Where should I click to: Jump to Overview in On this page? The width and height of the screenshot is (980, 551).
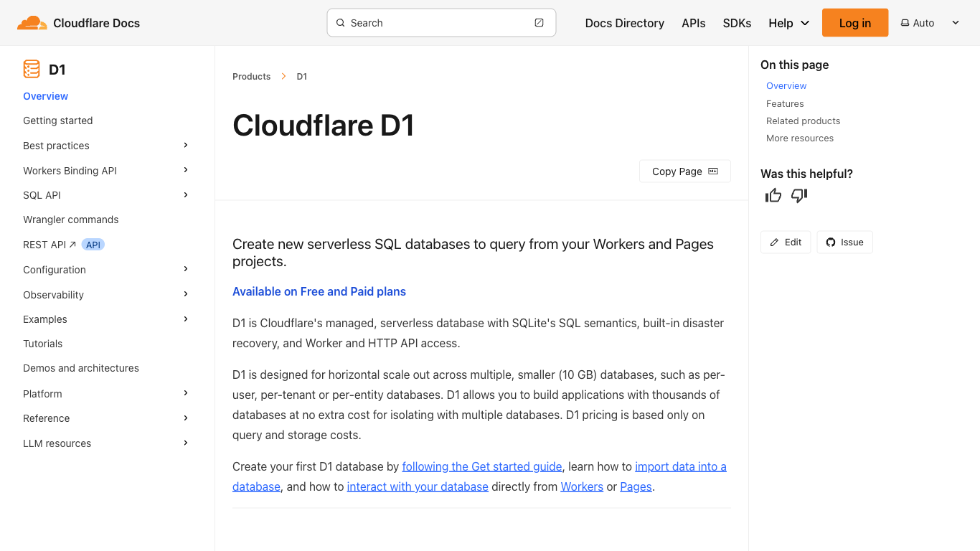[786, 86]
